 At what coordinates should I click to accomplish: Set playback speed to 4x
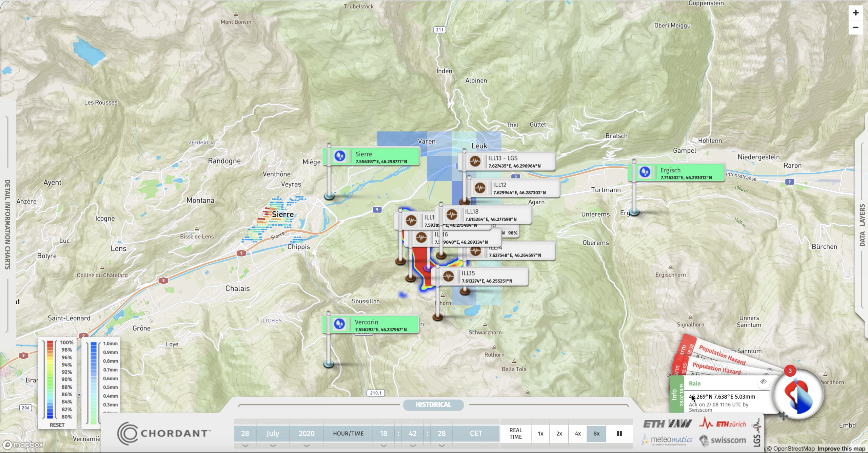[x=578, y=434]
